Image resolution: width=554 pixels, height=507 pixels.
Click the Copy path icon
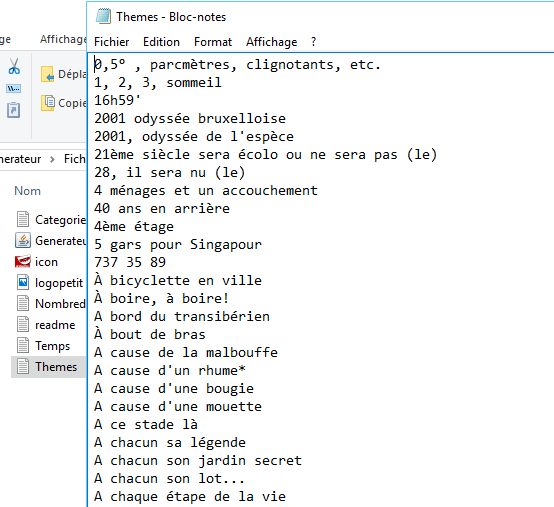(x=14, y=88)
